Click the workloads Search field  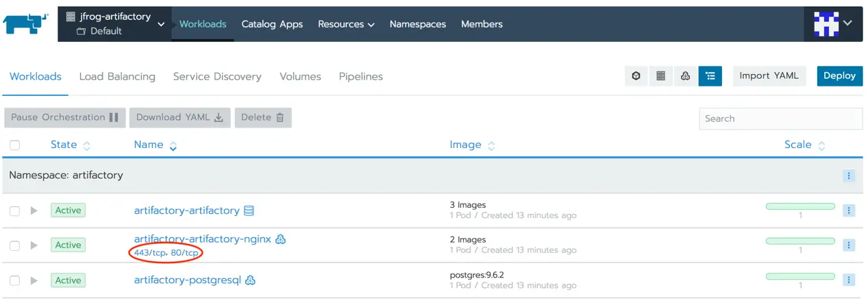(780, 119)
